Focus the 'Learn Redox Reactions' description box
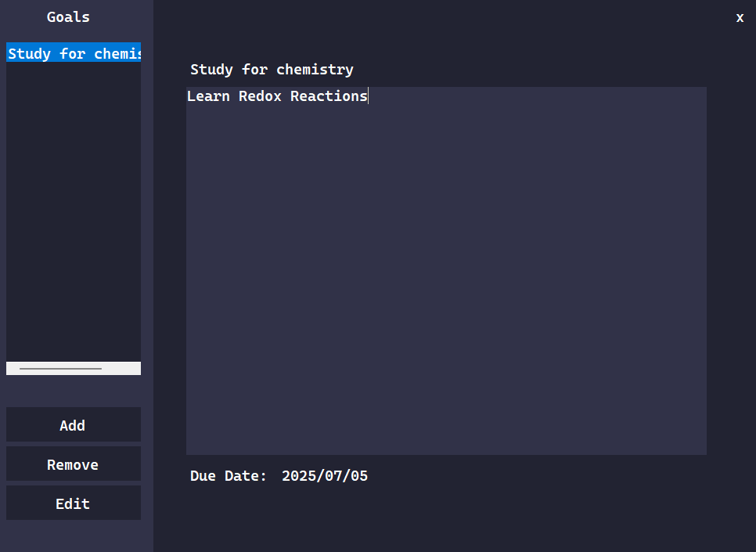756x552 pixels. pyautogui.click(x=446, y=271)
